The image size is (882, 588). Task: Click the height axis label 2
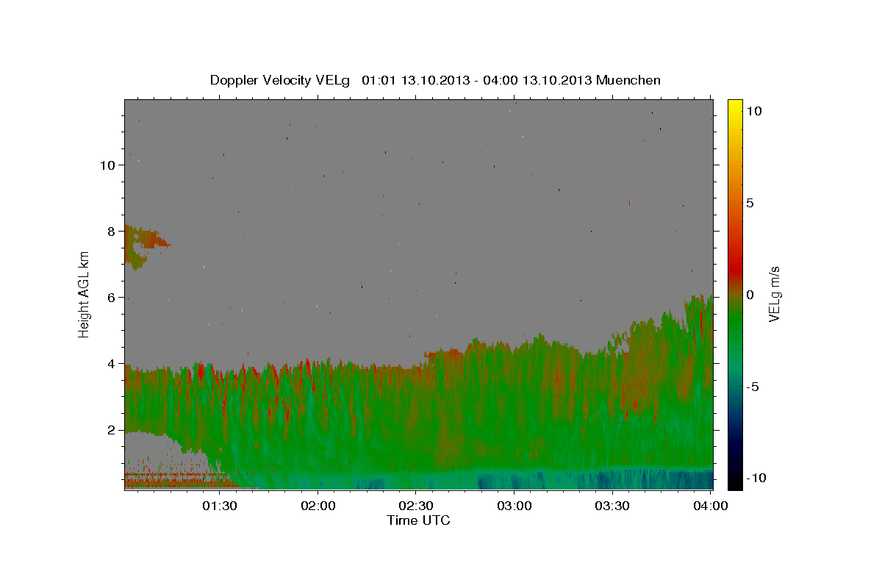tap(111, 430)
